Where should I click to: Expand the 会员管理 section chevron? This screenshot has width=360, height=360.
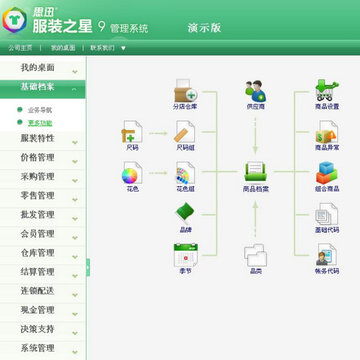[75, 238]
